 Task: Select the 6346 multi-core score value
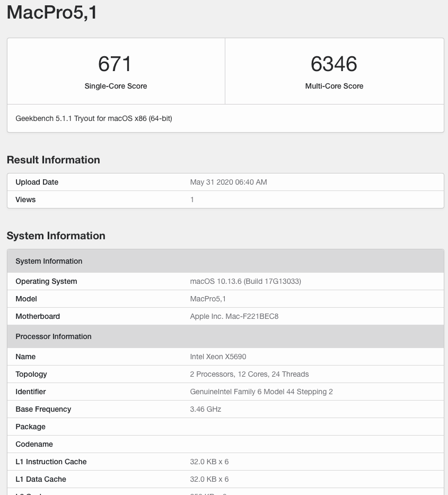334,64
